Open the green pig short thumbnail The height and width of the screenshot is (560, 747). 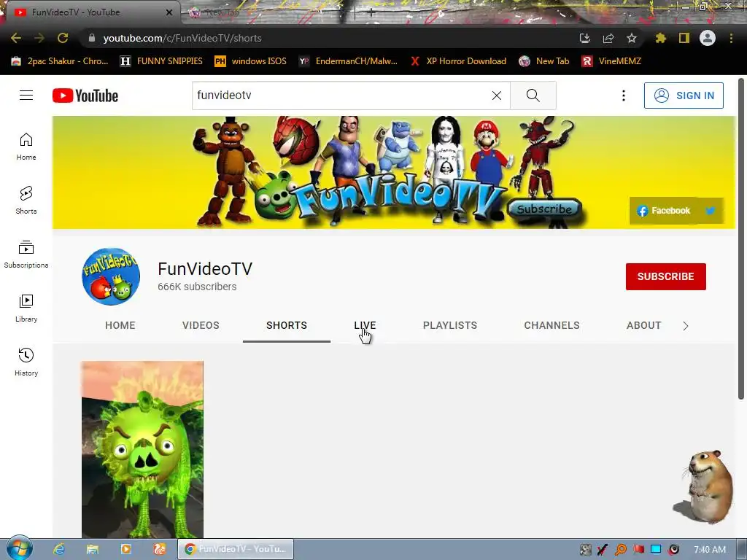pos(142,449)
